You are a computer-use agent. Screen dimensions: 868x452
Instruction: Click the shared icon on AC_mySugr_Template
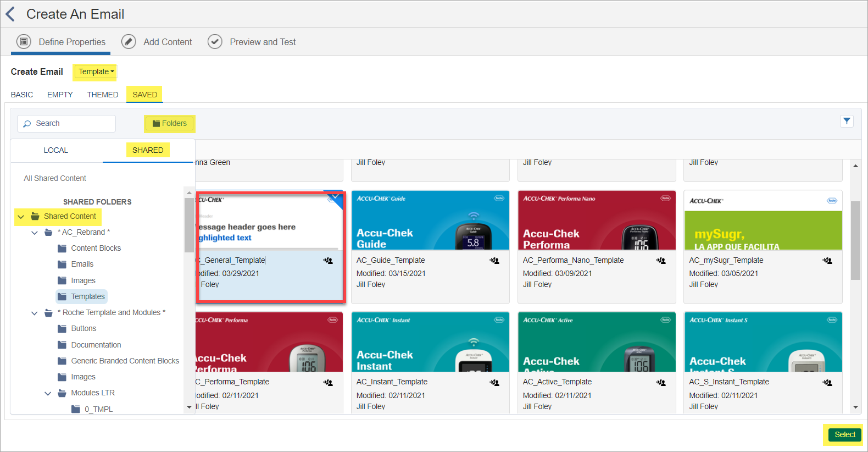coord(827,261)
